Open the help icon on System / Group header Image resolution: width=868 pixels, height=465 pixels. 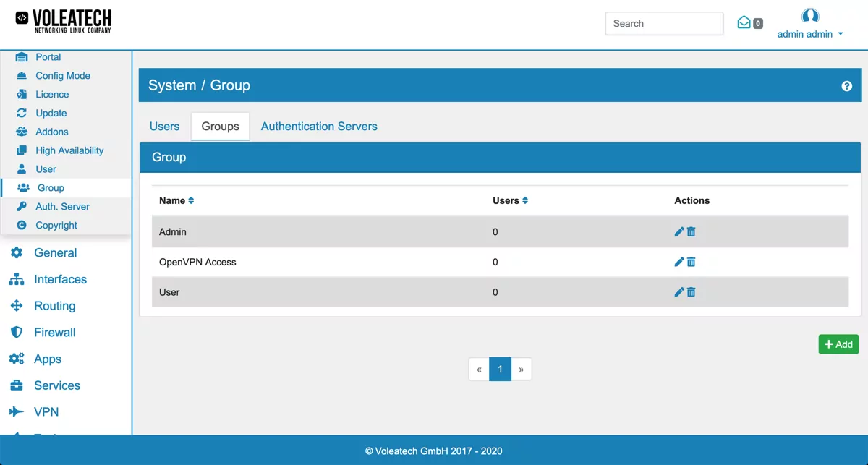click(x=846, y=85)
